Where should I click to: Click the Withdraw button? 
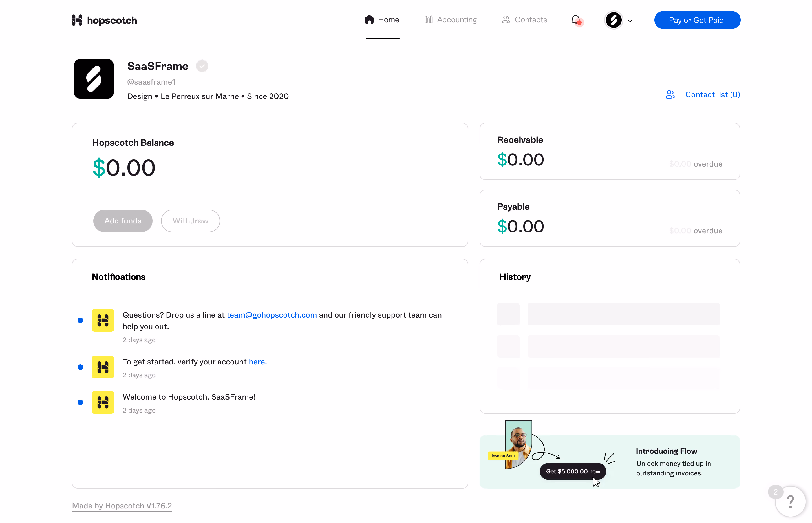pos(190,221)
